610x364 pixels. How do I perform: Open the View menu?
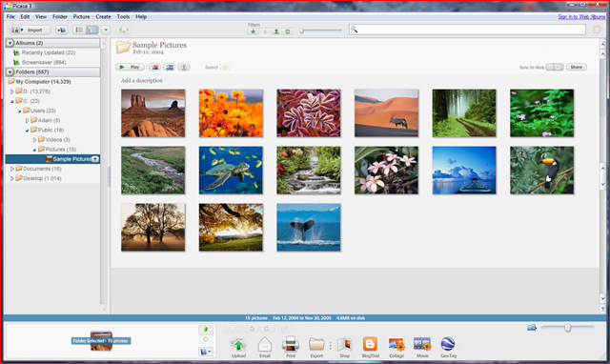pyautogui.click(x=41, y=17)
